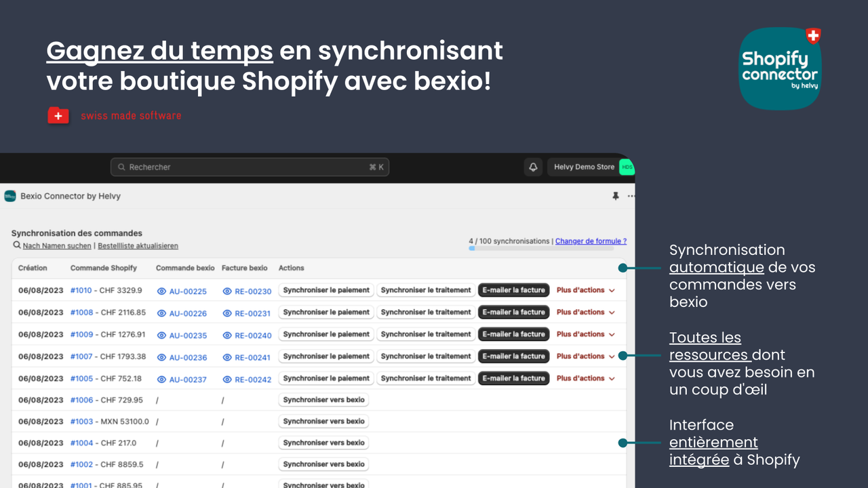Click Nach Namen suchen link

click(x=57, y=246)
